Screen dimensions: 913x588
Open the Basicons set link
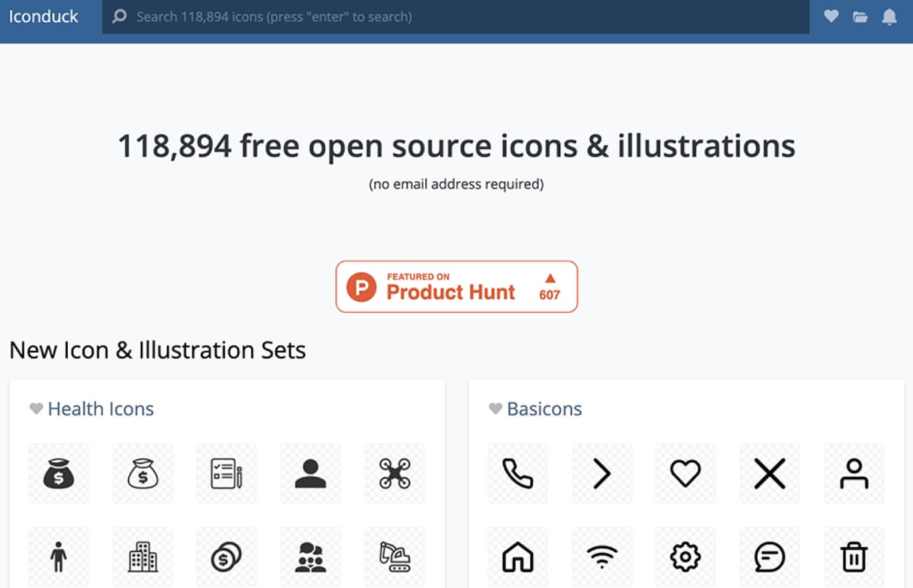tap(545, 409)
